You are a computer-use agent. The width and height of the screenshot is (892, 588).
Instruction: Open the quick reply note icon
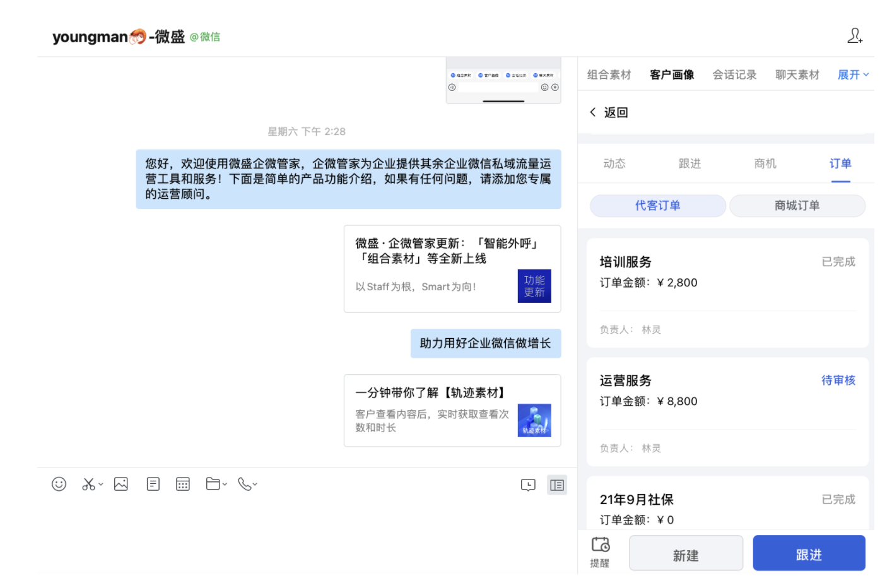[153, 484]
